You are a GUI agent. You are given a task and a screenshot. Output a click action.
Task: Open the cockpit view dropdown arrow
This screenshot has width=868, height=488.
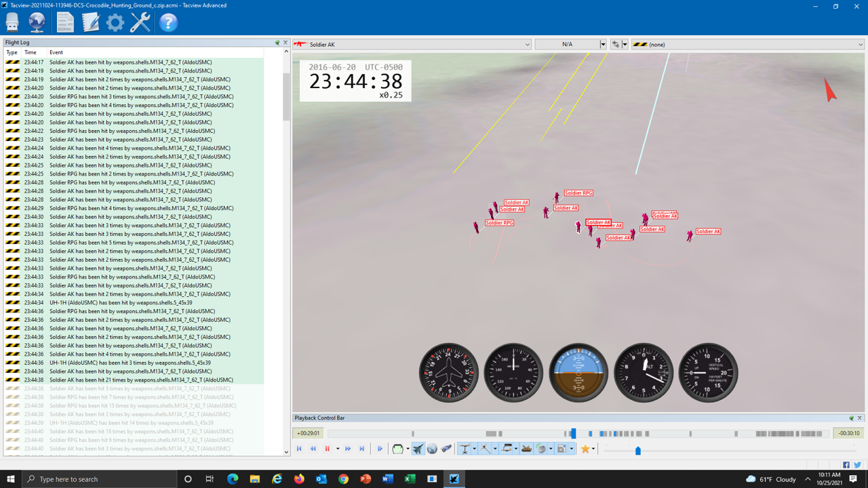click(x=408, y=449)
